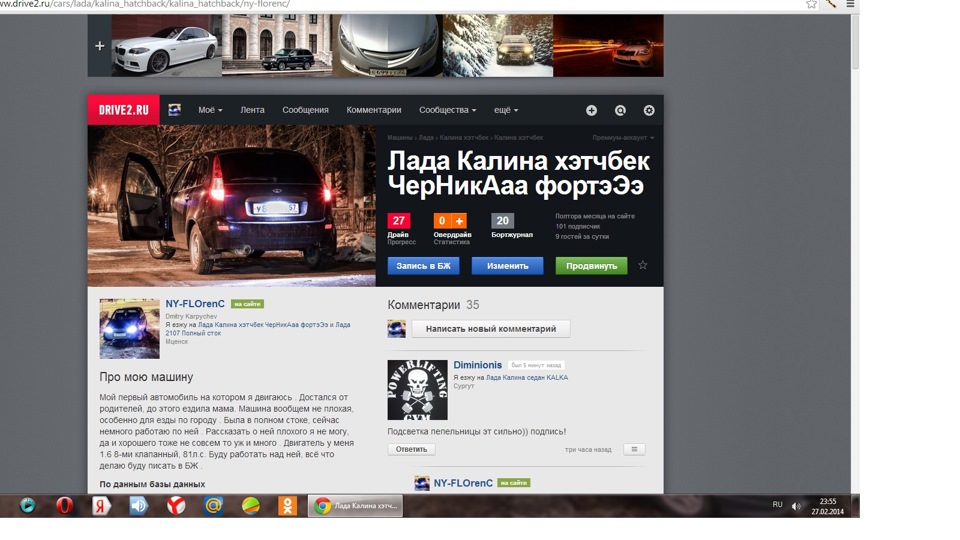960x540 pixels.
Task: Click the Запись в БЖ button
Action: tap(424, 266)
